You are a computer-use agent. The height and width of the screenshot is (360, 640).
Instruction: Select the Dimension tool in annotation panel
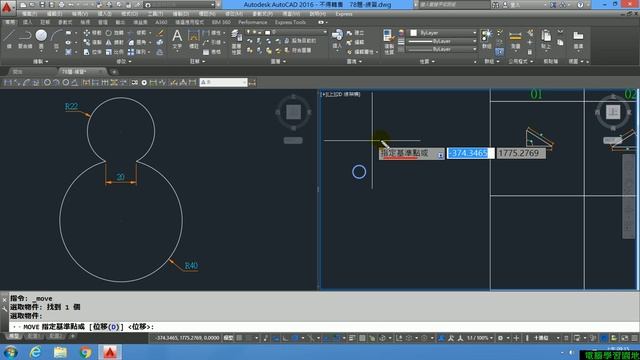point(193,40)
